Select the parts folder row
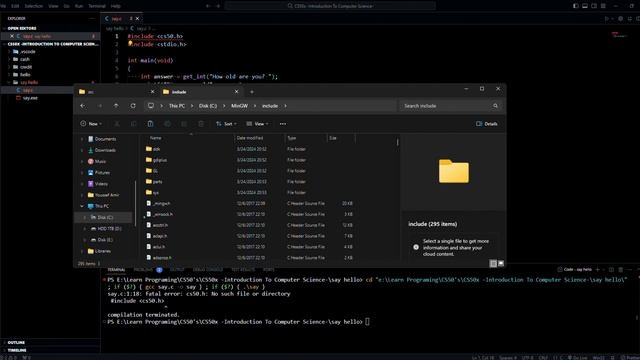Screen dimensions: 640x360 pos(250,182)
